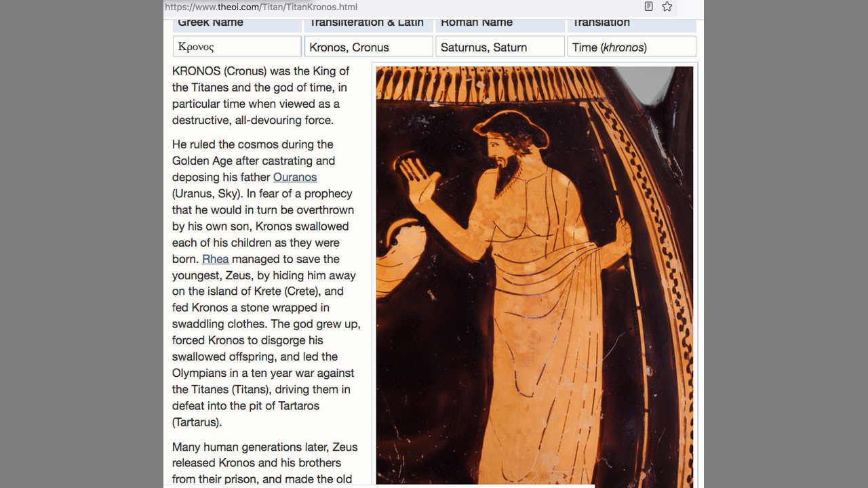Open the Ouranos link
The width and height of the screenshot is (868, 488).
click(295, 178)
